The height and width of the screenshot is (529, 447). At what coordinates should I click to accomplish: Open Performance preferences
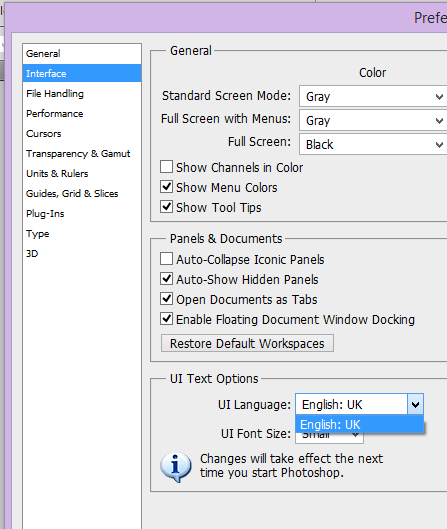tap(82, 113)
